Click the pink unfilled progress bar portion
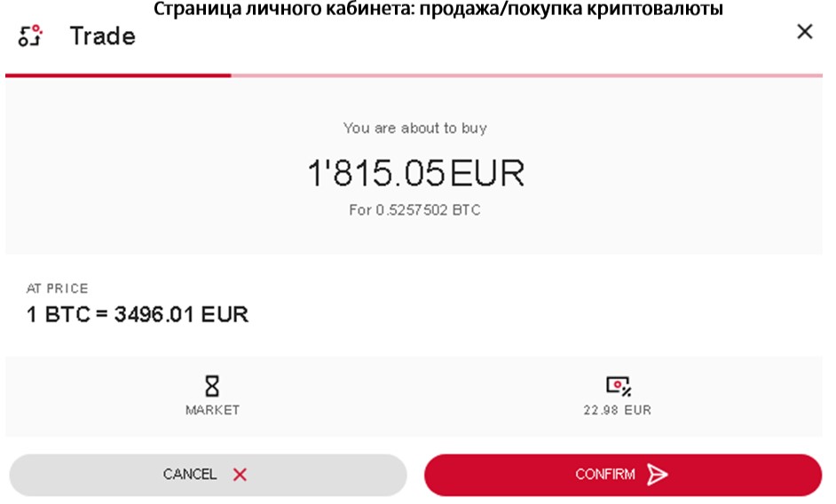836x504 pixels. point(527,75)
